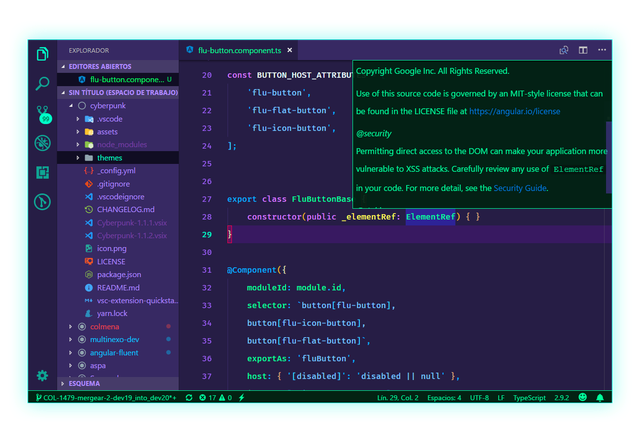Open the Search view in activity bar
Viewport: 640px width, 443px height.
tap(42, 84)
